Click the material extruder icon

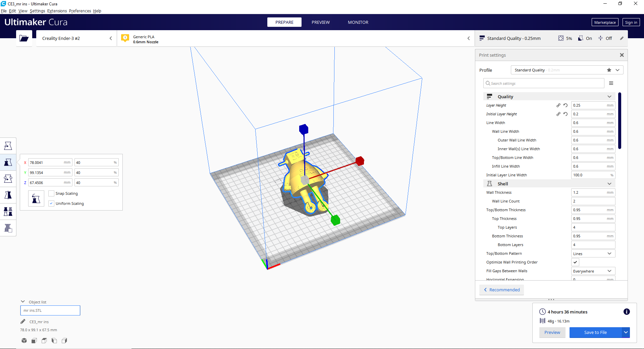pyautogui.click(x=125, y=38)
